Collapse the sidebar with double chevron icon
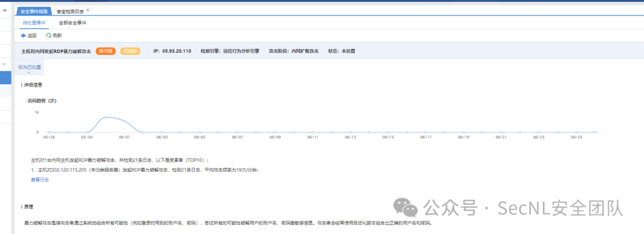This screenshot has width=644, height=234. click(x=5, y=10)
